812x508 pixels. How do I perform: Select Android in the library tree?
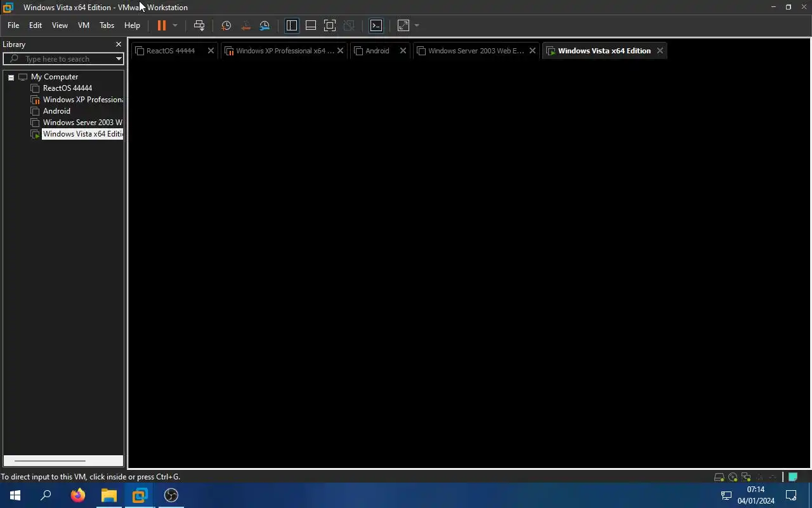pos(56,111)
